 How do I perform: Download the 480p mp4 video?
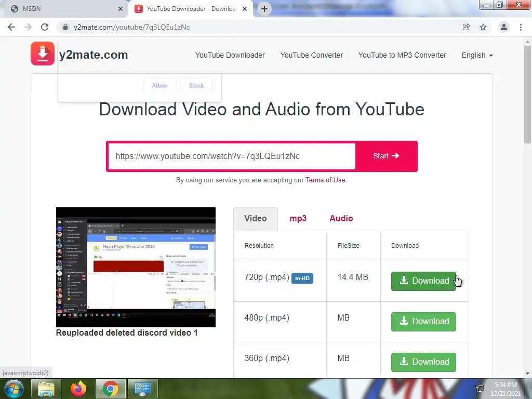tap(423, 322)
